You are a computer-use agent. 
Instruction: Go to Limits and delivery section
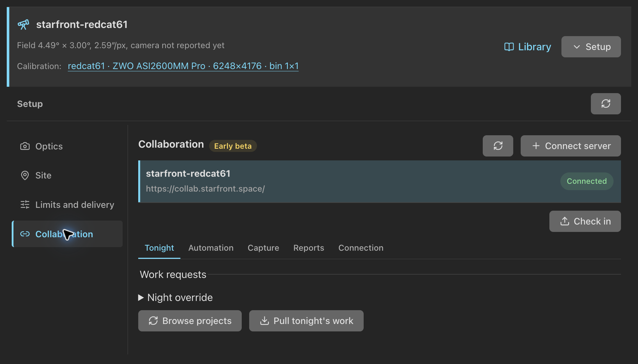67,205
